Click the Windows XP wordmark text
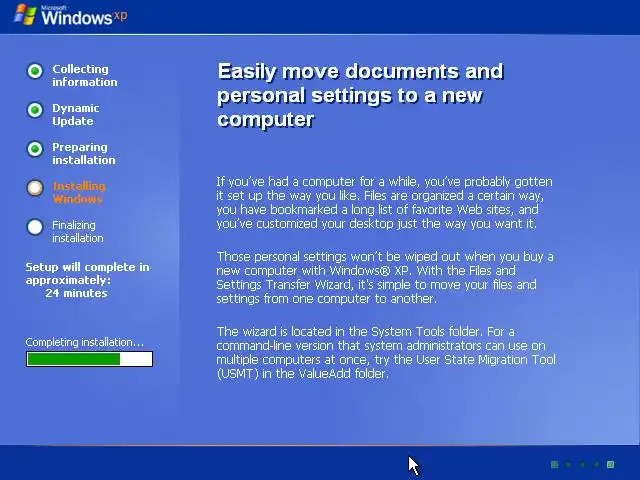This screenshot has height=480, width=640. 84,16
